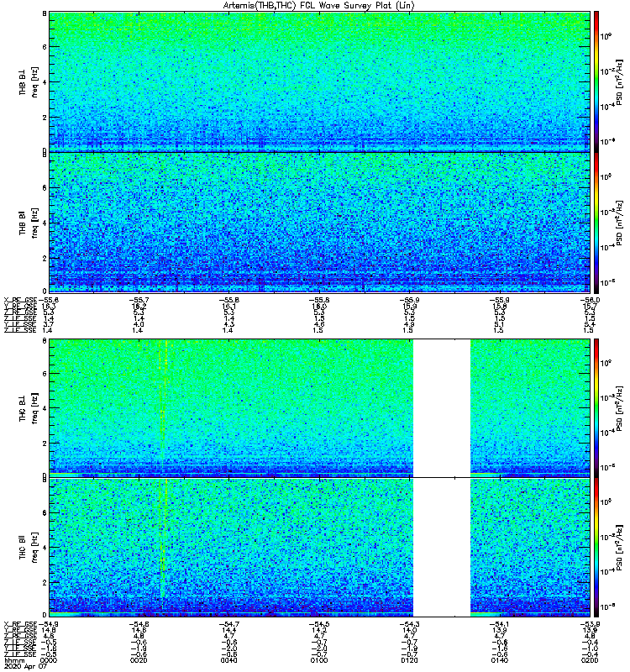Select the THC B⊥ spectrogram panel

tap(319, 407)
